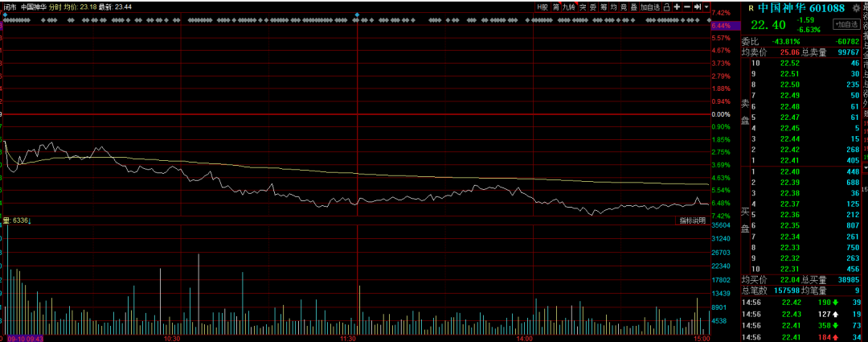Toggle the 均 average price line button
Image resolution: width=868 pixels, height=342 pixels.
[x=613, y=7]
